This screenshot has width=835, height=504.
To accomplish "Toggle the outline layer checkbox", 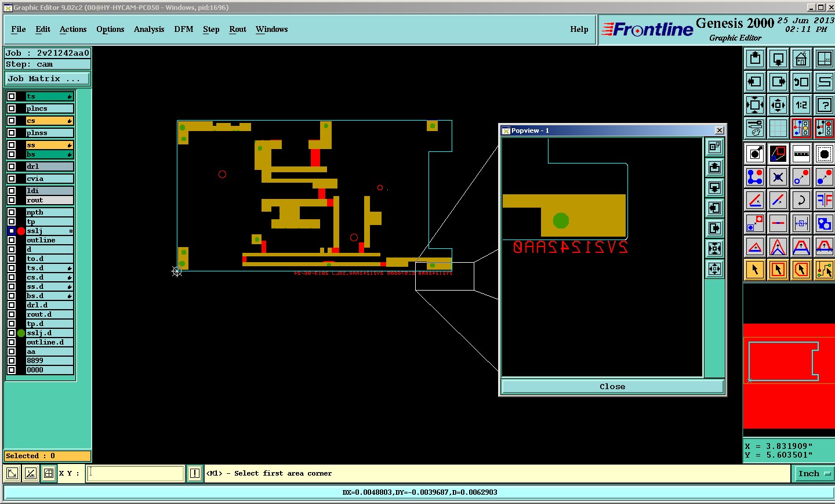I will coord(12,240).
